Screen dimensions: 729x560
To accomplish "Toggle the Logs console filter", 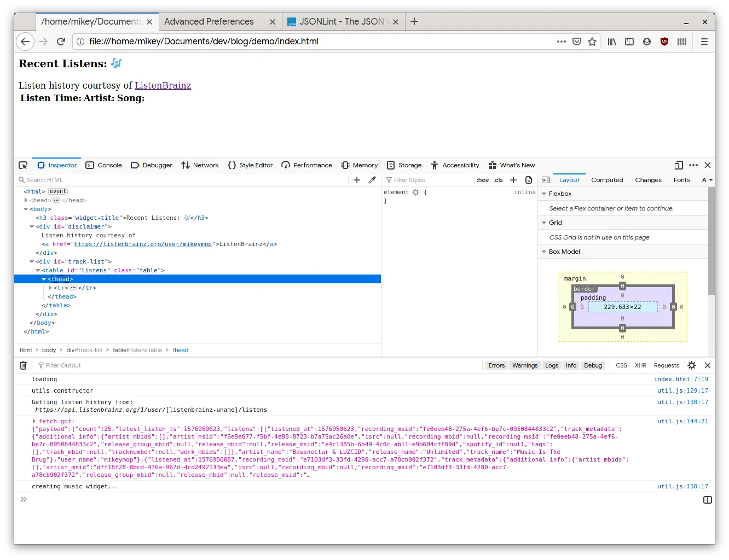I will coord(552,365).
